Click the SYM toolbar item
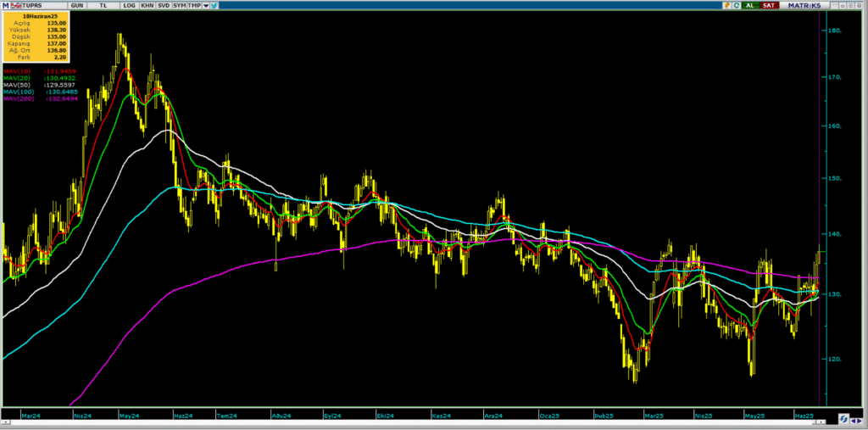868x430 pixels. [x=178, y=5]
